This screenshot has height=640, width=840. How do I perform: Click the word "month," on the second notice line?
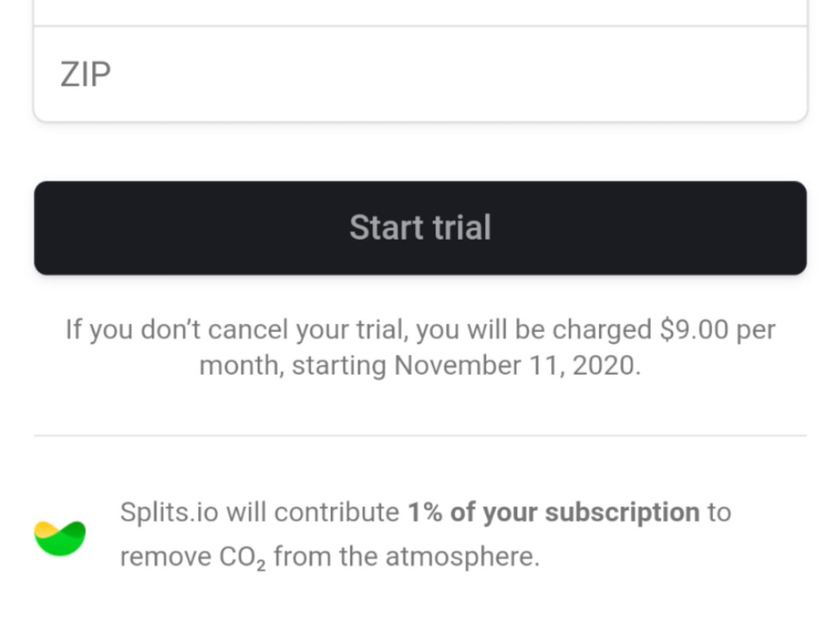pyautogui.click(x=241, y=367)
